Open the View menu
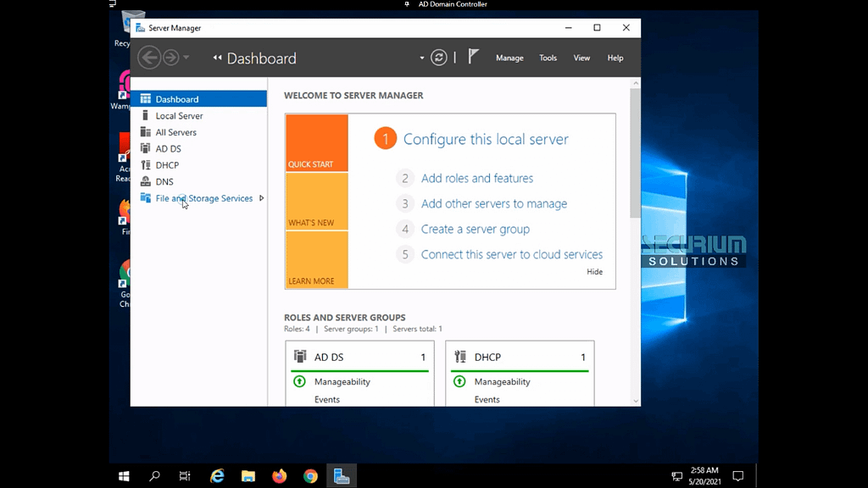 click(581, 58)
